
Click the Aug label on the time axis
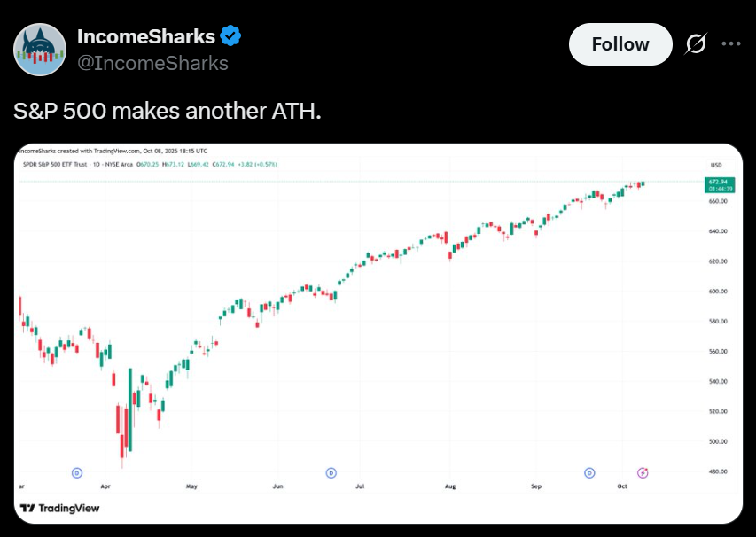[x=449, y=486]
